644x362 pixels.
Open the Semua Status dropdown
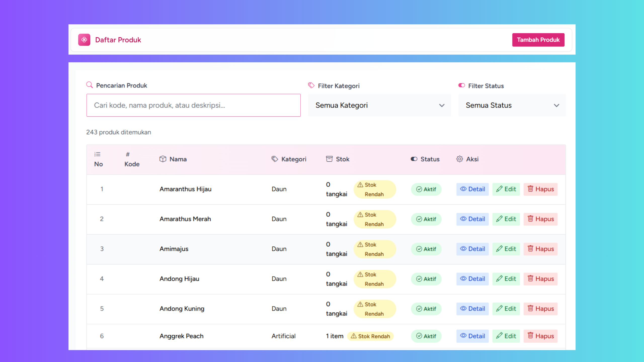[512, 105]
